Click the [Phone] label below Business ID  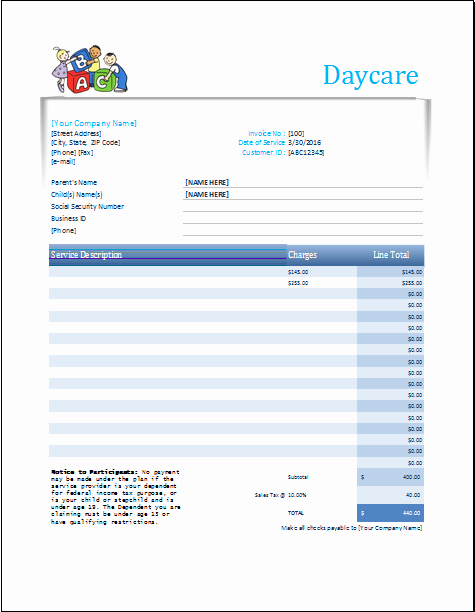pyautogui.click(x=64, y=231)
